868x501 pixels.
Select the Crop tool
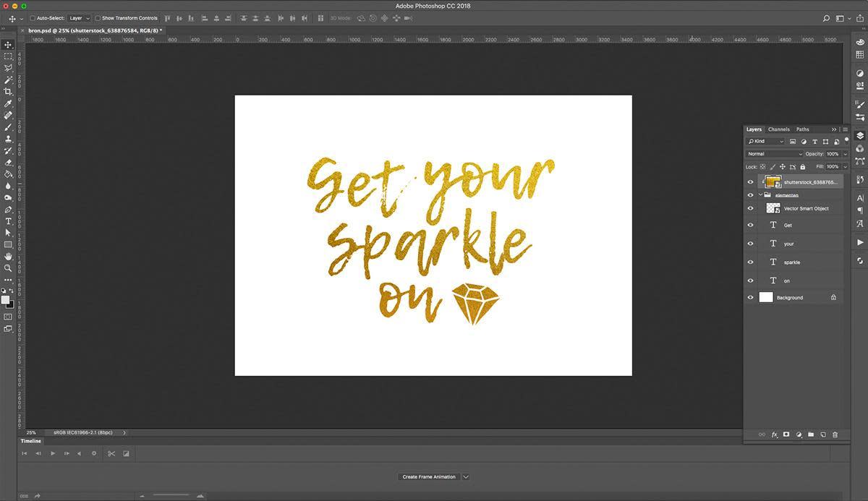point(8,92)
